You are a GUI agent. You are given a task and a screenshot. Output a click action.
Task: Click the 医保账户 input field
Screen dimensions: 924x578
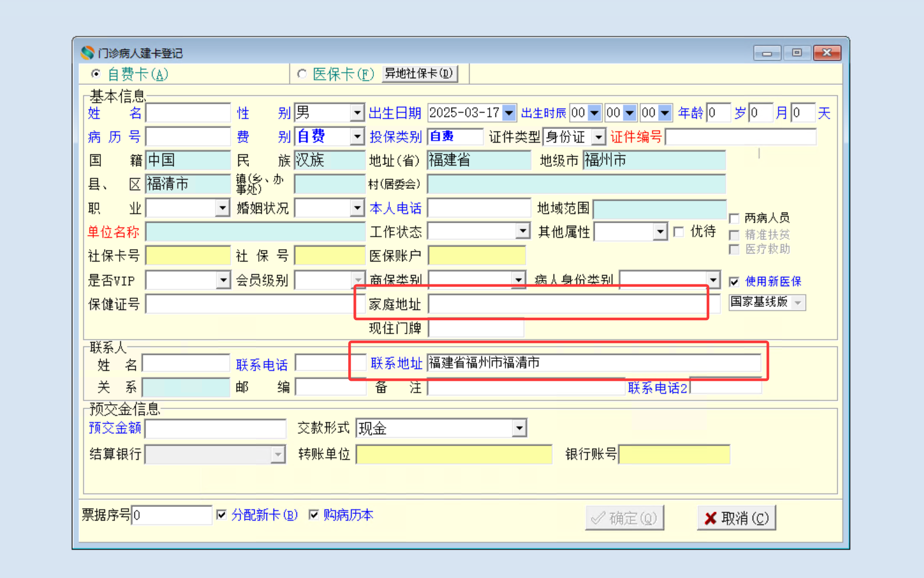point(477,256)
